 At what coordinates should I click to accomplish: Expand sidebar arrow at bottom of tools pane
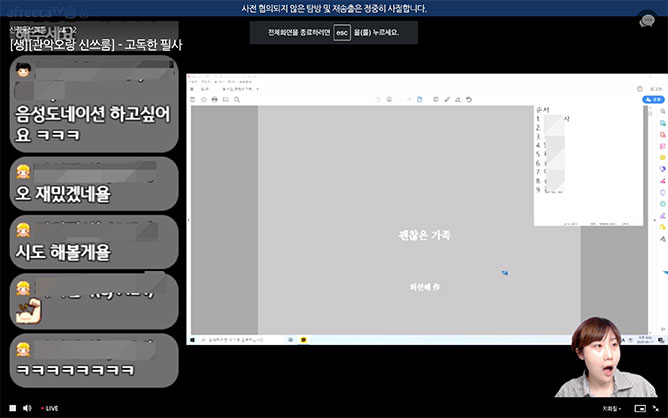tap(663, 329)
